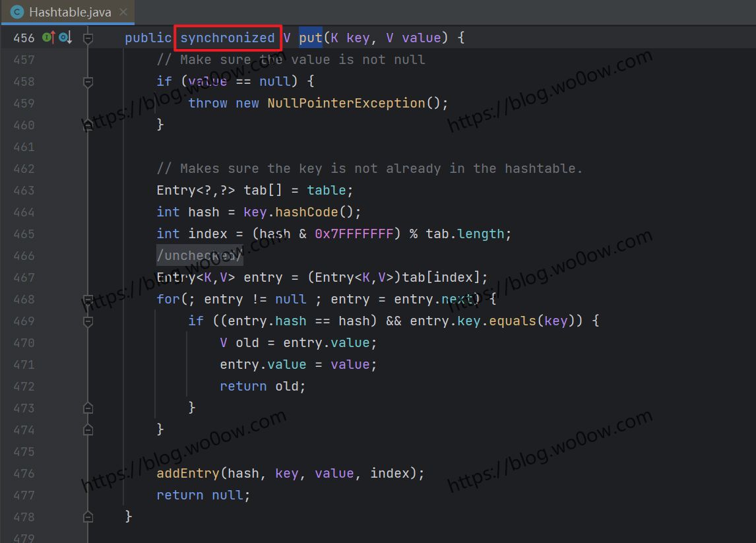Click the addEntry method call
This screenshot has height=543, width=756.
pyautogui.click(x=187, y=473)
